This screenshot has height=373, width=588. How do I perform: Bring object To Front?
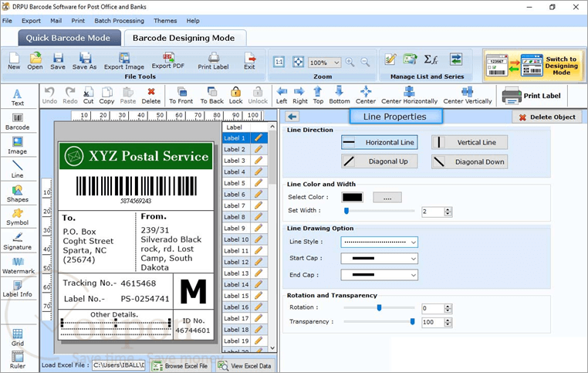pyautogui.click(x=181, y=95)
